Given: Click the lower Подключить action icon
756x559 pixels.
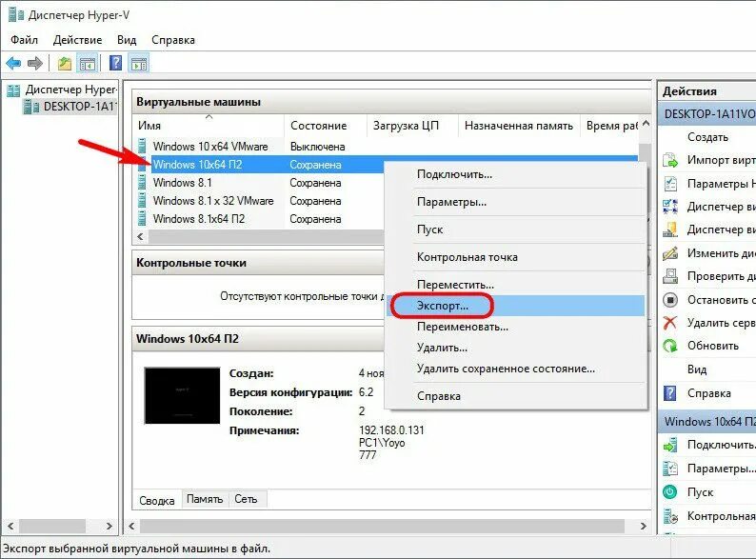Looking at the screenshot, I should tap(670, 445).
